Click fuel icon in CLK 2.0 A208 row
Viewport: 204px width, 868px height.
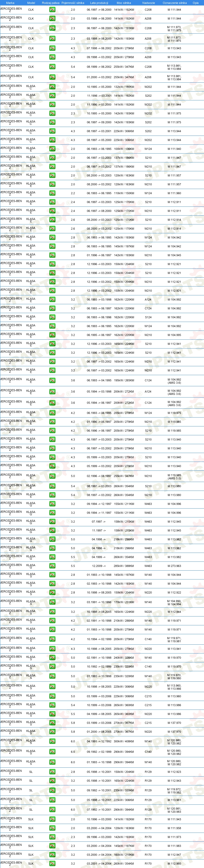pos(52,19)
